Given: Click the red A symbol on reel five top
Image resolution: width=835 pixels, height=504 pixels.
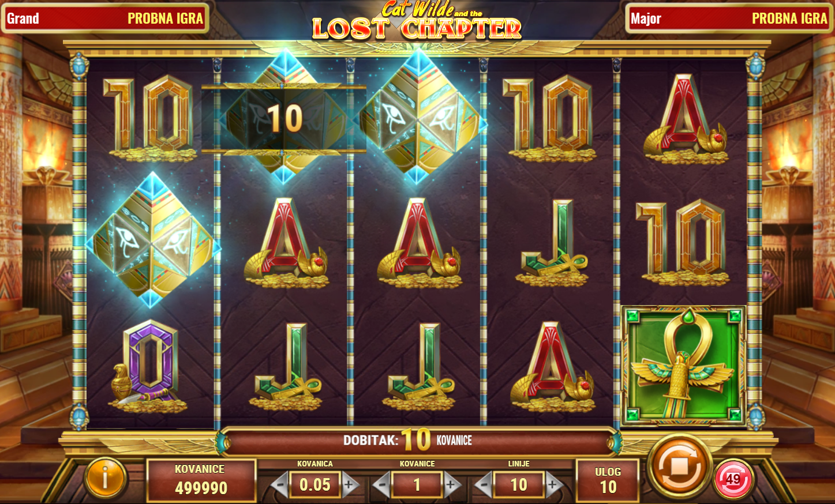Looking at the screenshot, I should (x=685, y=120).
